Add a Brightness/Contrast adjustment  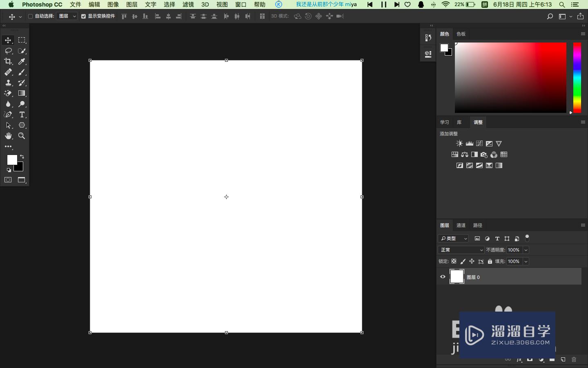tap(459, 144)
